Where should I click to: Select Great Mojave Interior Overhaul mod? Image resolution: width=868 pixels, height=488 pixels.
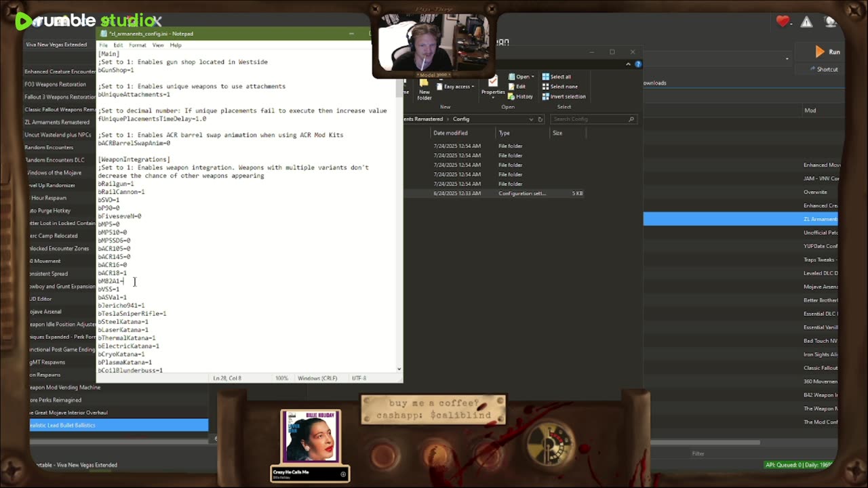69,413
